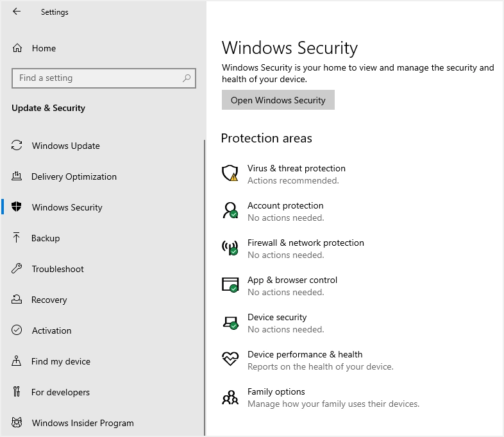Click the back arrow icon
The height and width of the screenshot is (437, 504).
pyautogui.click(x=17, y=12)
